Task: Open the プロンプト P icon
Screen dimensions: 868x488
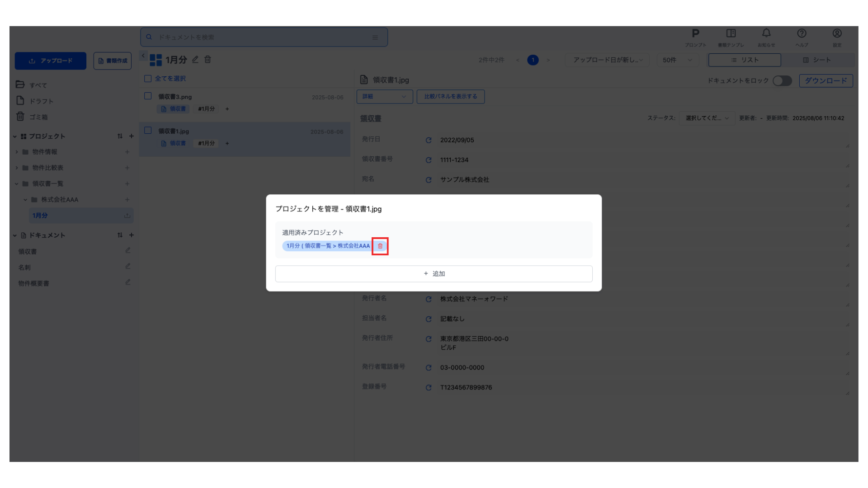Action: click(x=695, y=34)
